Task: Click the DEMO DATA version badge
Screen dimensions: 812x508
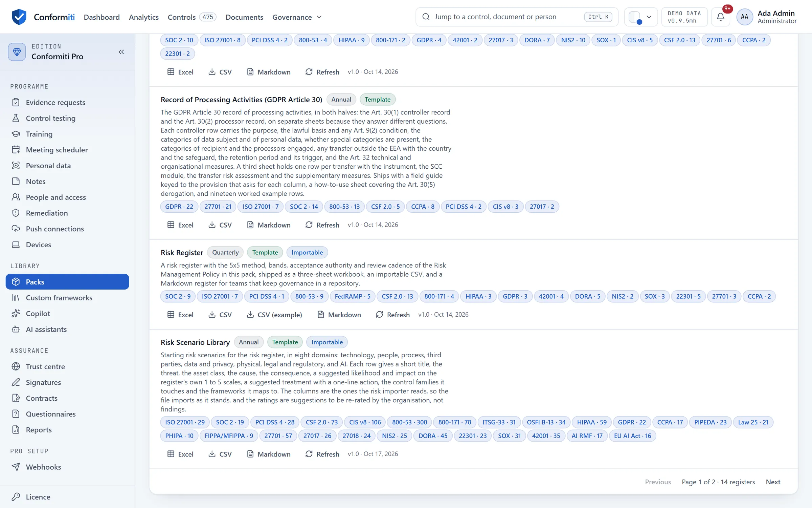Action: coord(684,17)
